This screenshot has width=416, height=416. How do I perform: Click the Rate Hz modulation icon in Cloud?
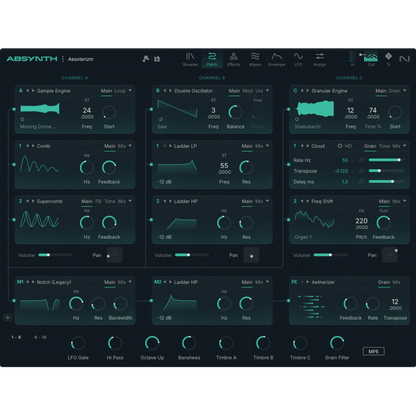pos(362,160)
